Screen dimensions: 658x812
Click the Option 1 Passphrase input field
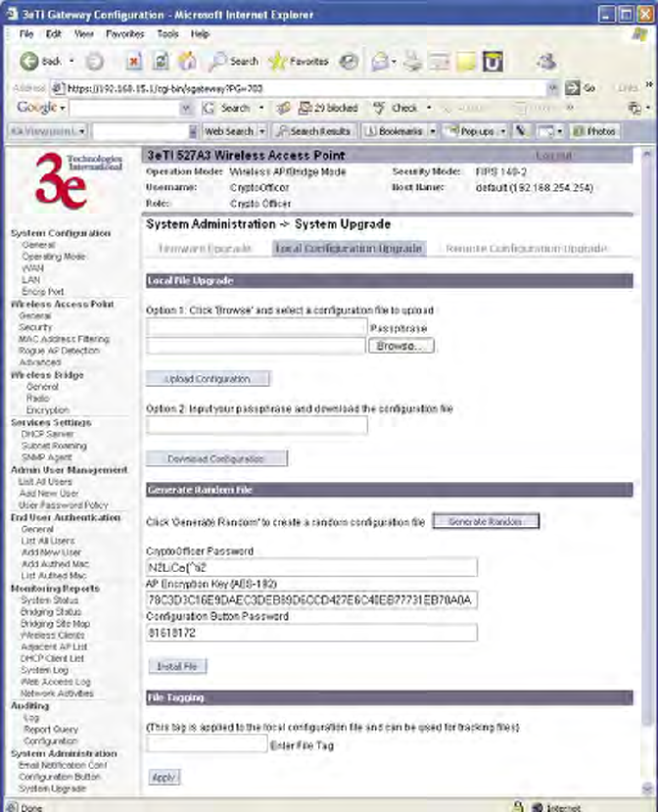pos(257,327)
